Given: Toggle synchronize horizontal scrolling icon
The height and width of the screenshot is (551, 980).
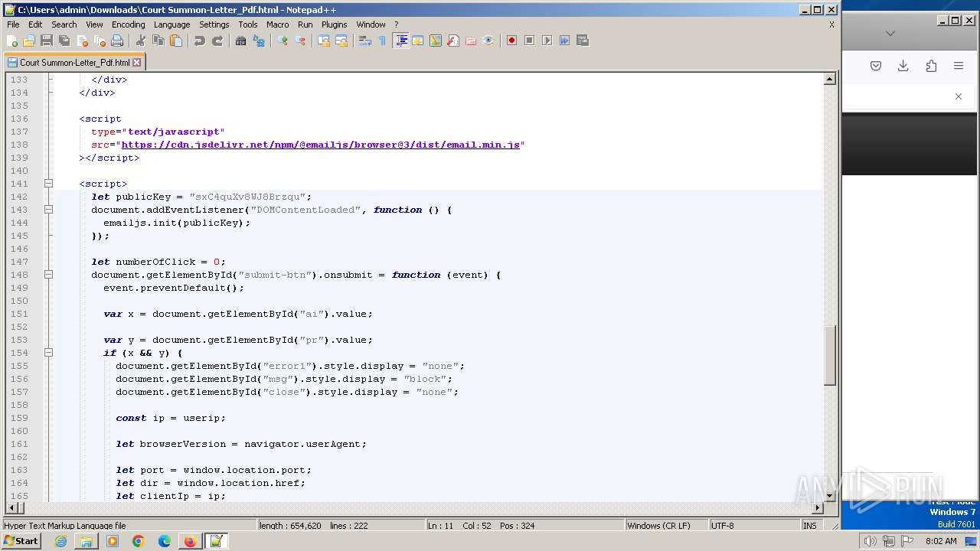Looking at the screenshot, I should (x=341, y=41).
